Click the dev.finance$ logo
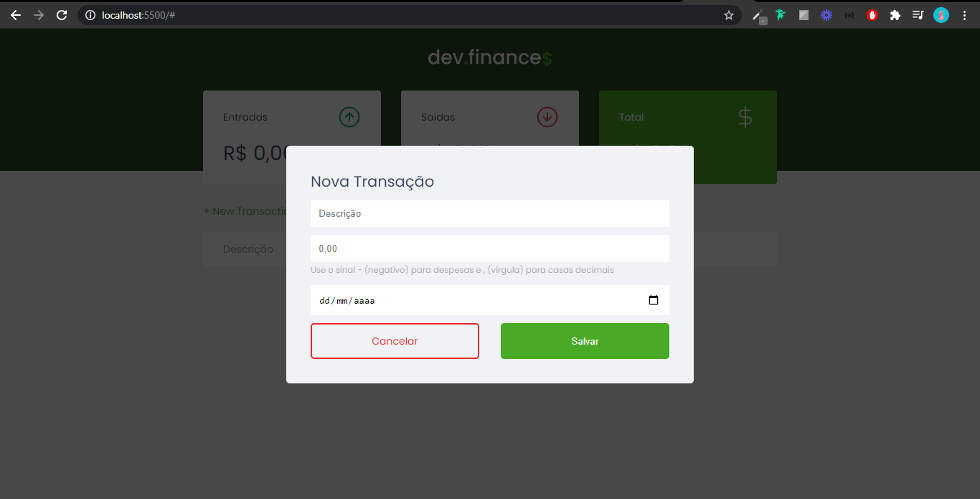This screenshot has width=980, height=499. [x=490, y=58]
